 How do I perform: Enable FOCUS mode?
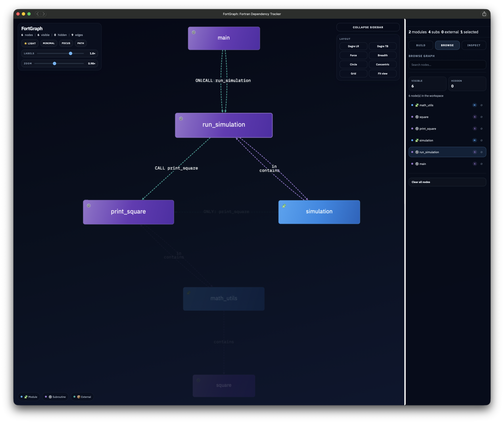(x=66, y=43)
